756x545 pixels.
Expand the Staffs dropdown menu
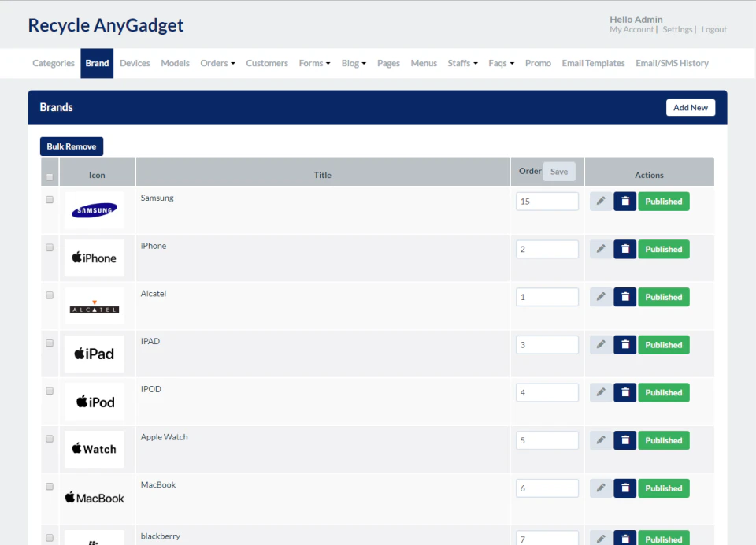[462, 63]
